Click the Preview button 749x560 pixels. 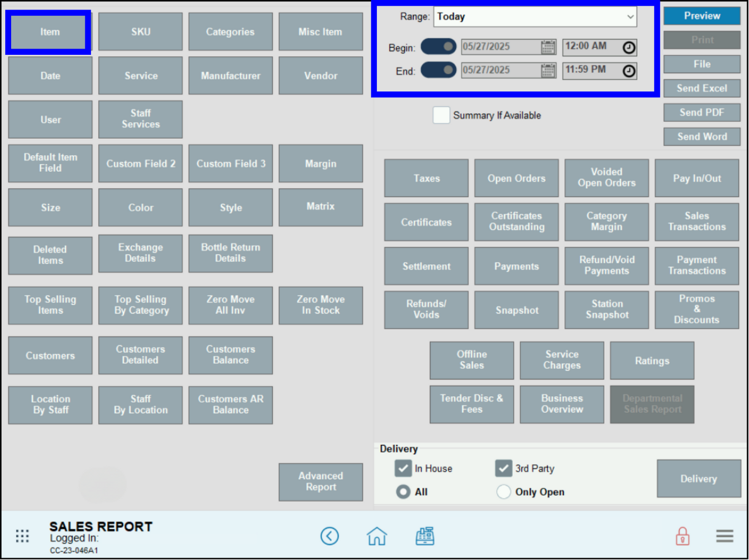[x=702, y=16]
